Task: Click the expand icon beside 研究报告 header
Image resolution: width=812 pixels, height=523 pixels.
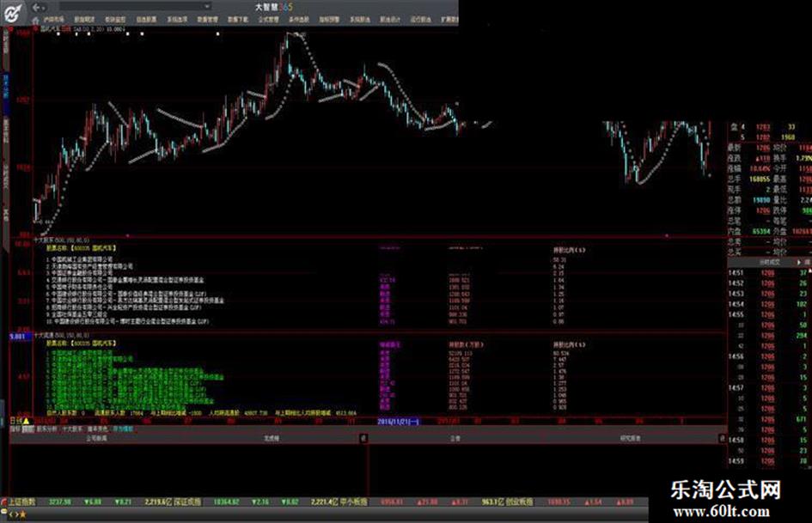Action: pos(722,439)
